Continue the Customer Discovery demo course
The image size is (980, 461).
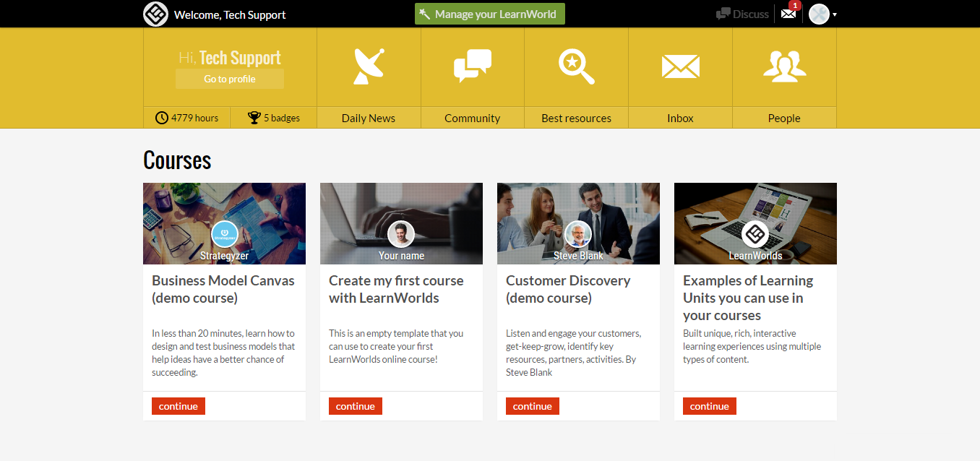533,406
